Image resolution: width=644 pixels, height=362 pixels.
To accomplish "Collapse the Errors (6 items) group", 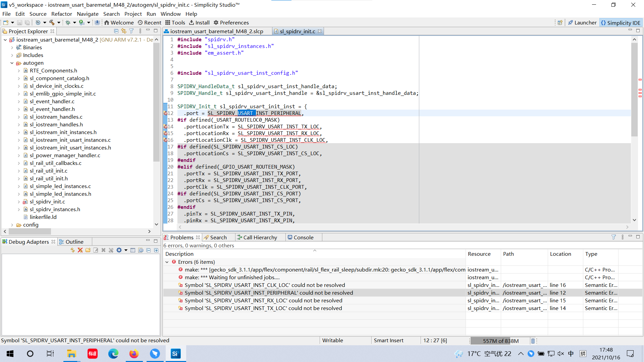I will point(167,262).
